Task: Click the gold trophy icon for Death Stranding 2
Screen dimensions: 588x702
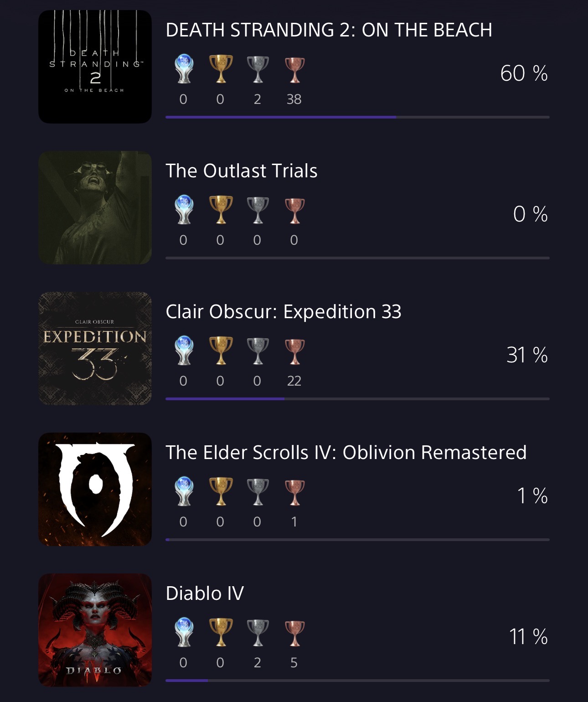Action: tap(221, 69)
